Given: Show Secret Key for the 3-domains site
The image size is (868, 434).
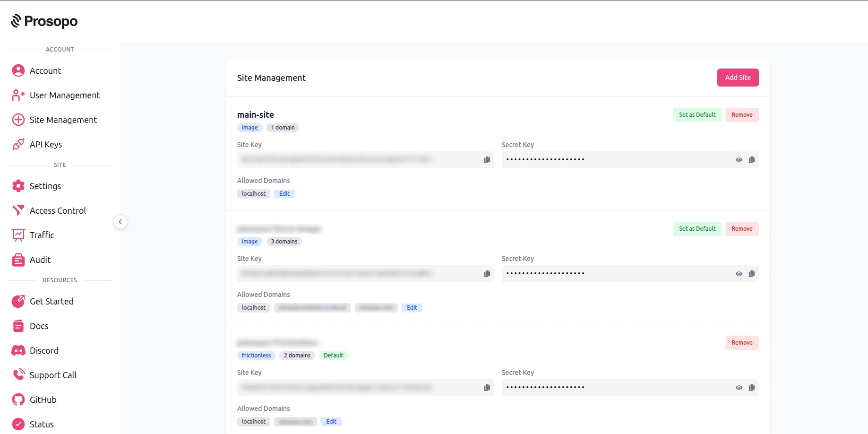Looking at the screenshot, I should (x=739, y=274).
